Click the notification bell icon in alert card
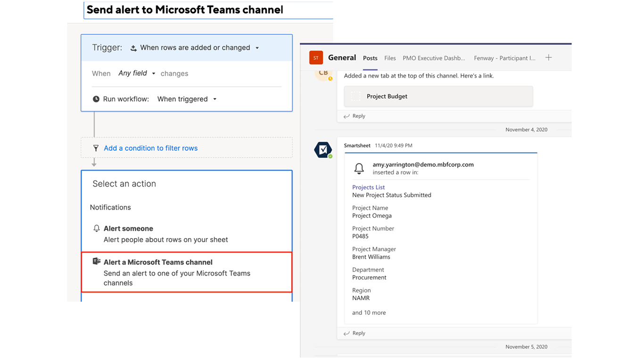 pos(359,168)
